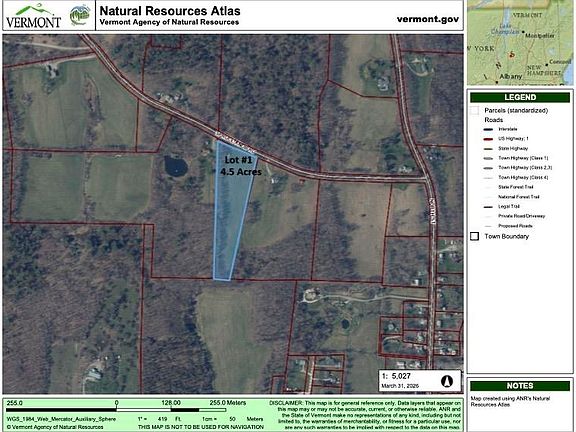
Task: Click the NOTES panel header
Action: click(x=520, y=386)
